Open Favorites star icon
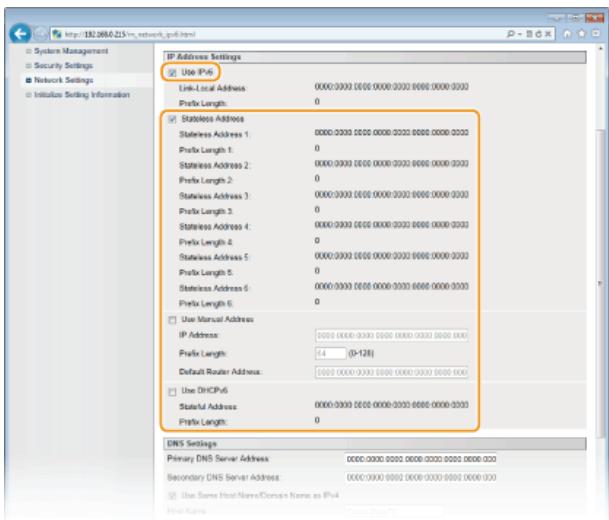The image size is (609, 520). coord(581,34)
